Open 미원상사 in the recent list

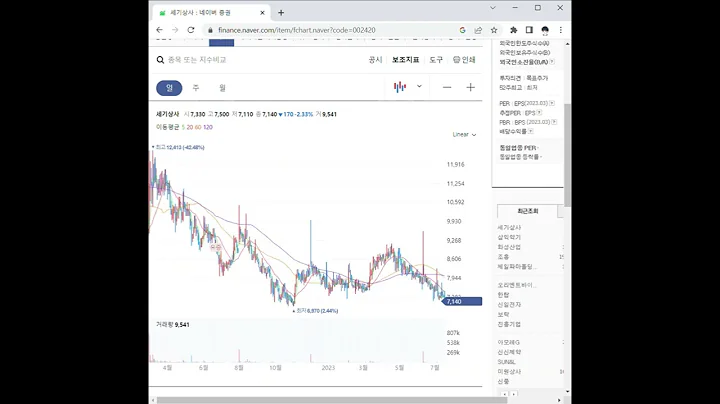click(509, 371)
